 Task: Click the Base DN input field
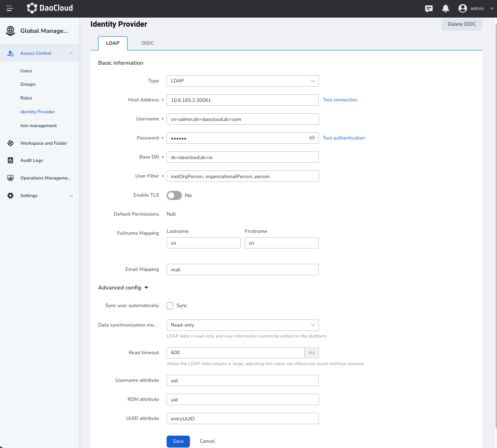(242, 157)
